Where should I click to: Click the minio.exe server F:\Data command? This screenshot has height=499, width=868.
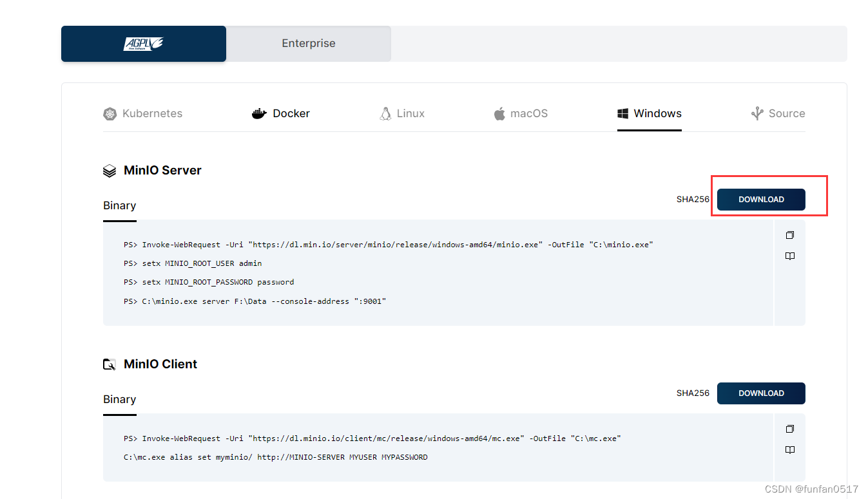(x=255, y=301)
